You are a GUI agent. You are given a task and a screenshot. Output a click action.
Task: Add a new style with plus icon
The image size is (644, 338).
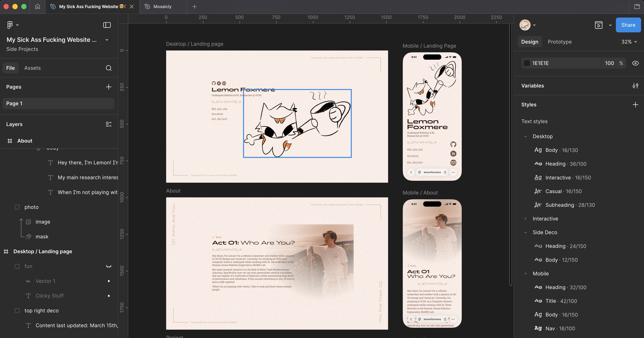(x=635, y=104)
